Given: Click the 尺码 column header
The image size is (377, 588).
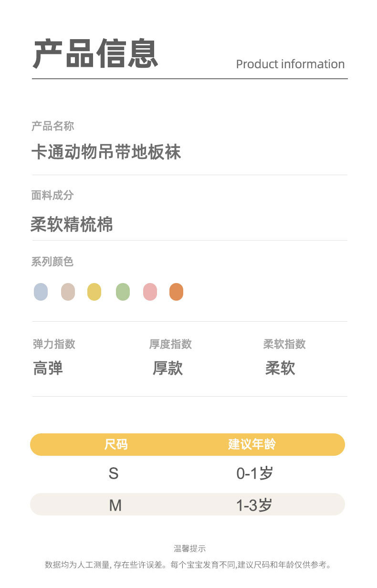Looking at the screenshot, I should point(116,444).
